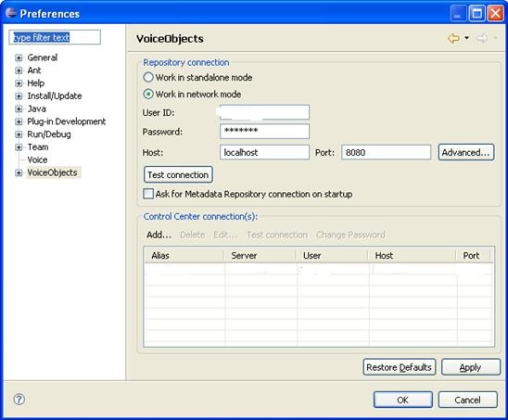Select the Run/Debug preference category
The image size is (508, 420).
click(49, 134)
